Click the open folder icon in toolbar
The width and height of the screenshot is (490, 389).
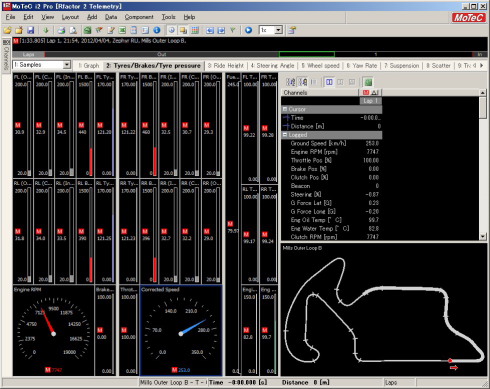pos(8,30)
